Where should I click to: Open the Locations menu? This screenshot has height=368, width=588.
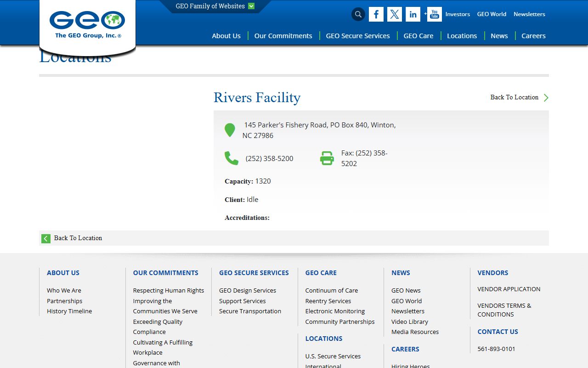pyautogui.click(x=462, y=36)
